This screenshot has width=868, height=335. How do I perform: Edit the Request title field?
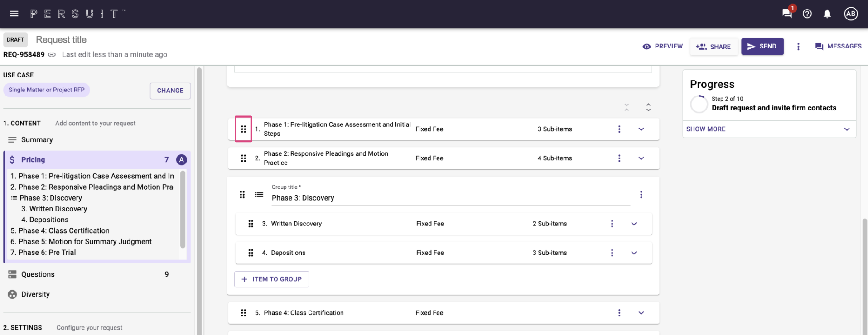[61, 40]
